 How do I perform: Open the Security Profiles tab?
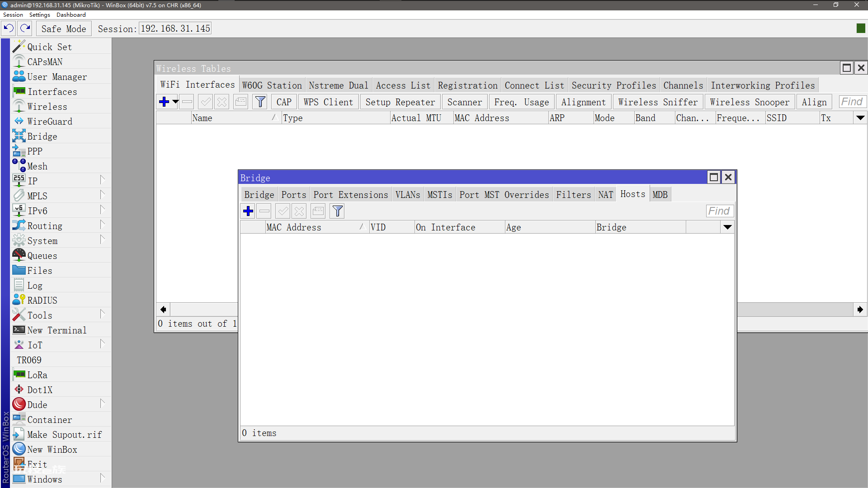point(613,85)
